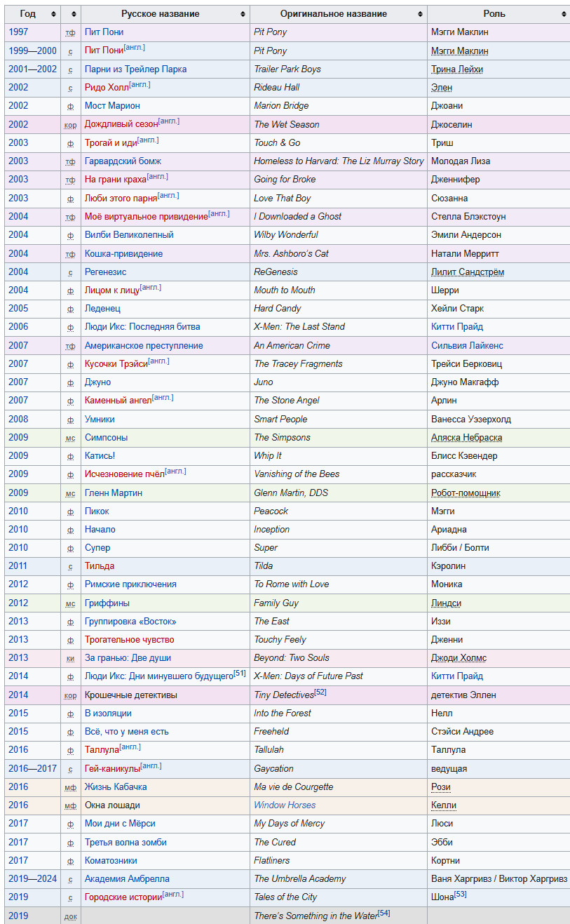This screenshot has height=924, width=570.
Task: Open Коматозники film link
Action: [111, 861]
